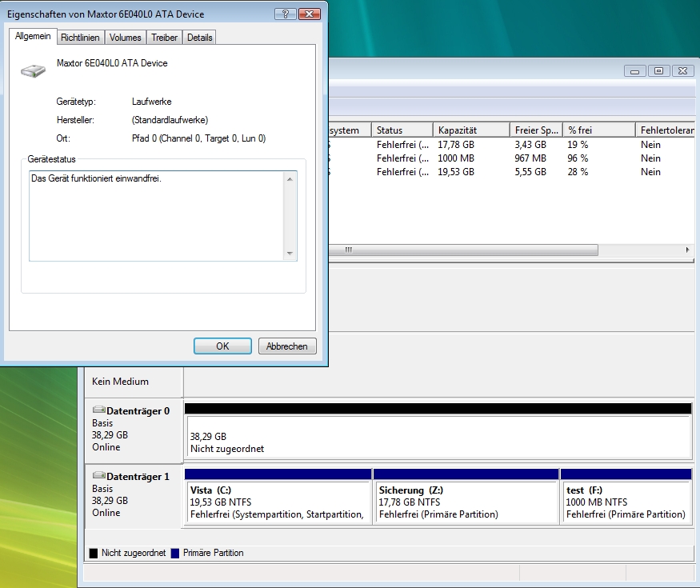
Task: Click the Freier Sp... column header
Action: 536,130
